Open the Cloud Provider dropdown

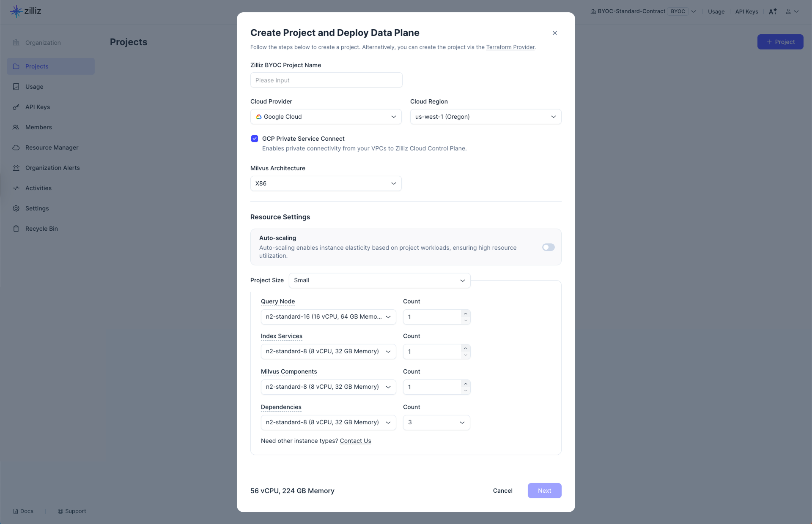point(326,117)
